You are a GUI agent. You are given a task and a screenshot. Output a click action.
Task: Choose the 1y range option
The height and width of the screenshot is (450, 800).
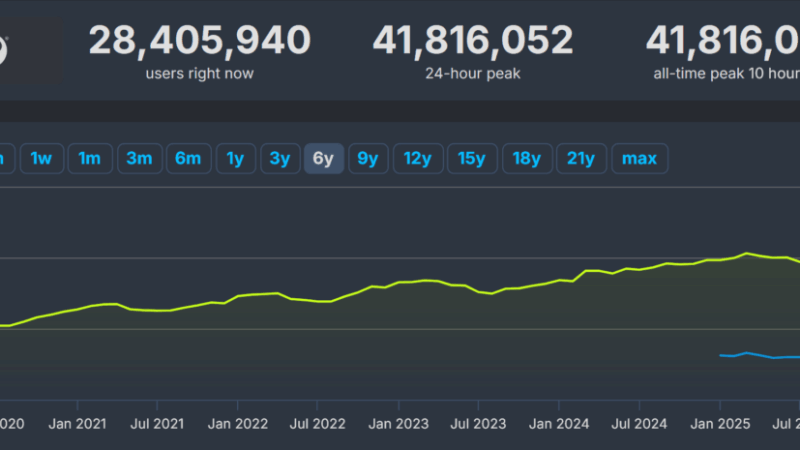235,159
